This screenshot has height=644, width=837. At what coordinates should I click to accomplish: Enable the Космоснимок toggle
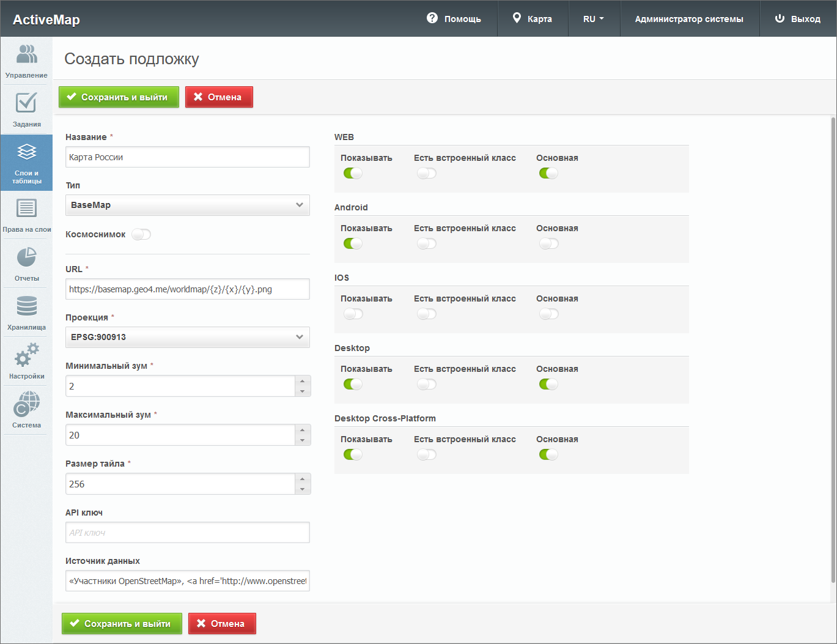(141, 234)
